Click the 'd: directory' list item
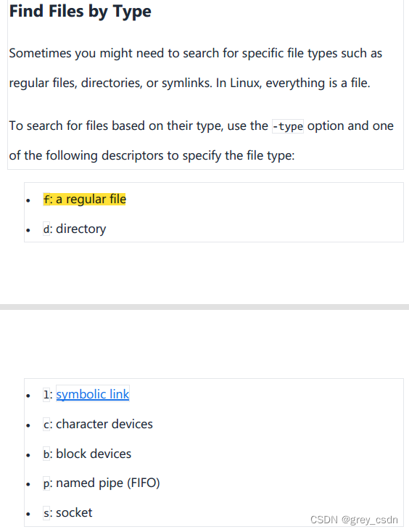Image resolution: width=409 pixels, height=532 pixels. pyautogui.click(x=75, y=229)
